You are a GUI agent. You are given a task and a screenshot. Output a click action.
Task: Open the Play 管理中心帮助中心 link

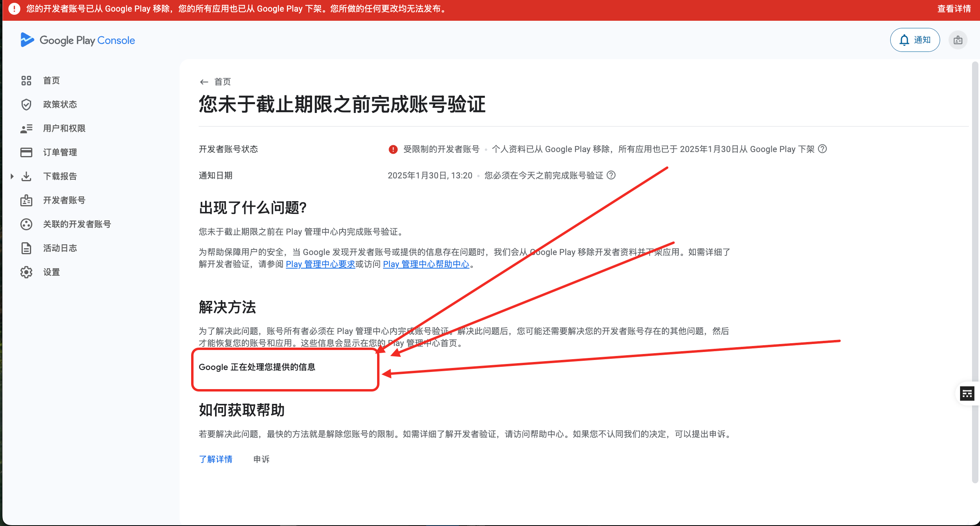426,264
